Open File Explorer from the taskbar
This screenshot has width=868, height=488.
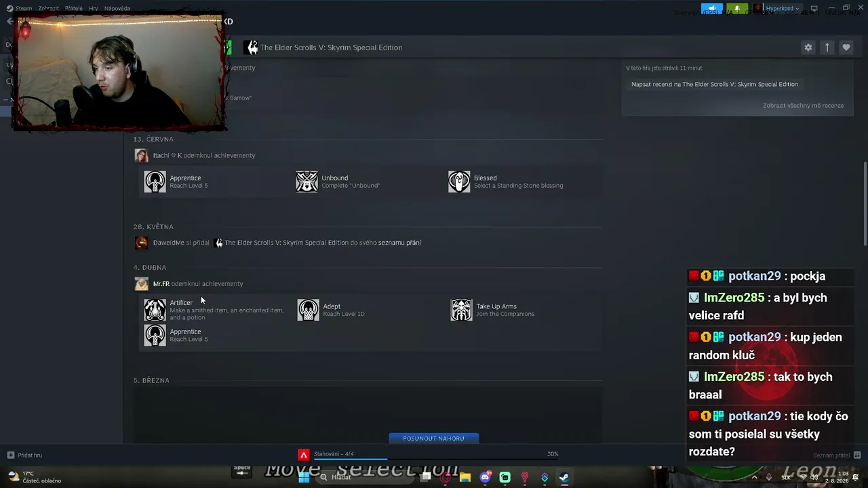pyautogui.click(x=465, y=477)
